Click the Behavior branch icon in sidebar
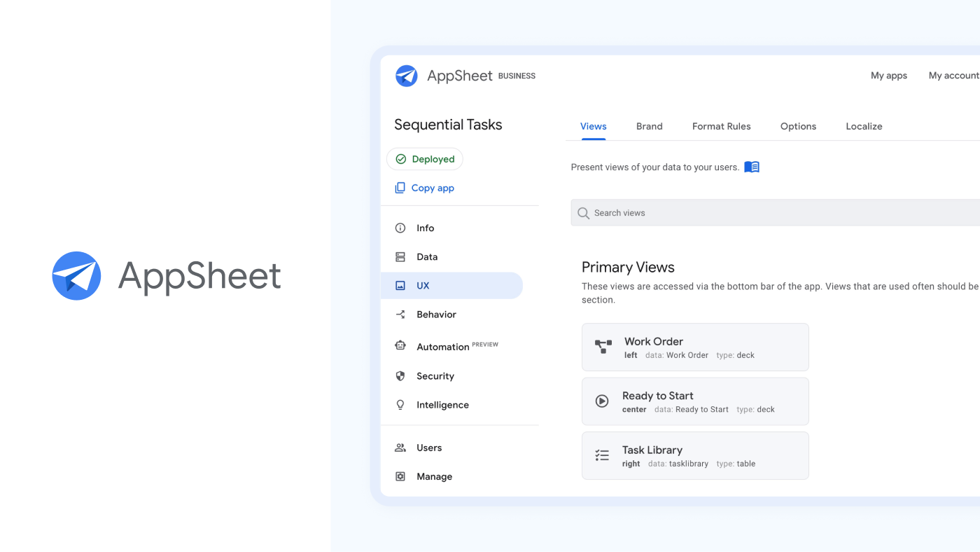 tap(400, 315)
